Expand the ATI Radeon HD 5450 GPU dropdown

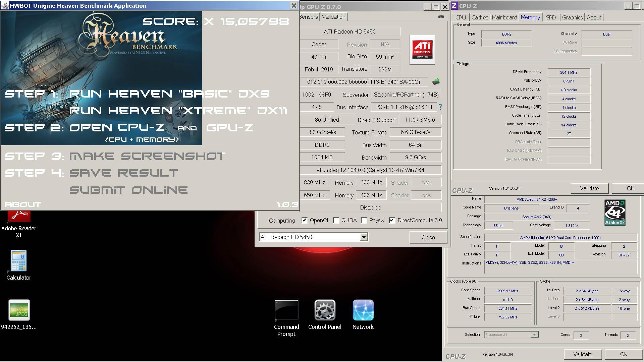364,237
